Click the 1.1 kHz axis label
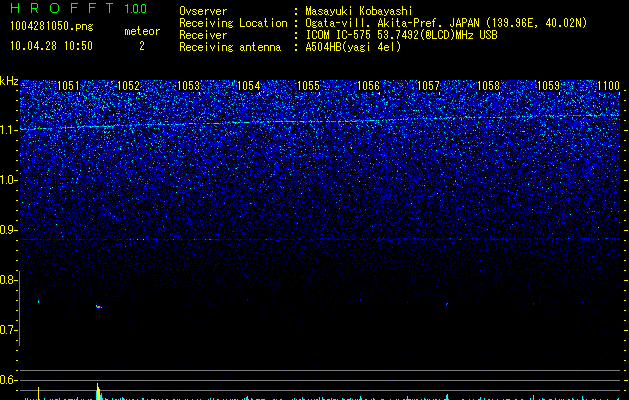 (x=8, y=130)
